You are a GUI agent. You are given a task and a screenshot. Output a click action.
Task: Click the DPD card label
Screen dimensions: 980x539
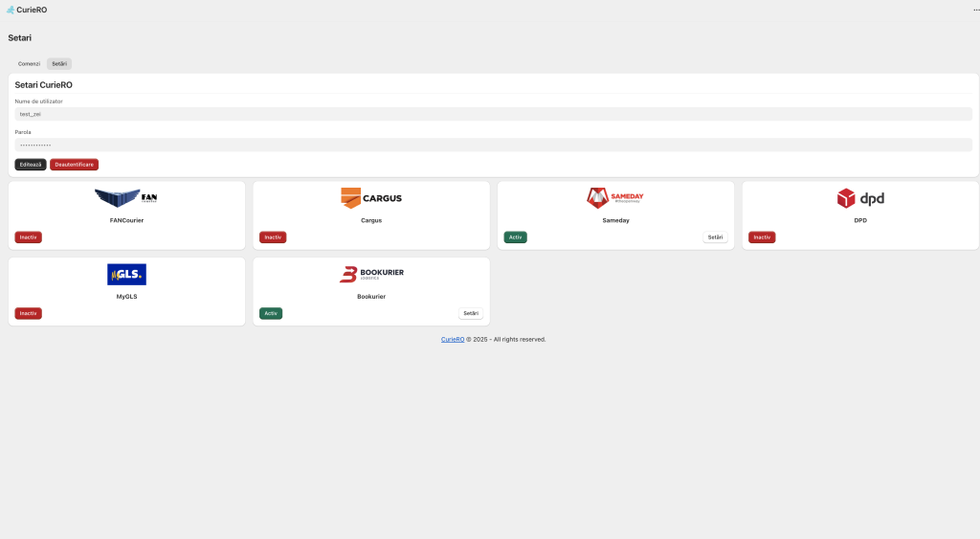pyautogui.click(x=860, y=221)
